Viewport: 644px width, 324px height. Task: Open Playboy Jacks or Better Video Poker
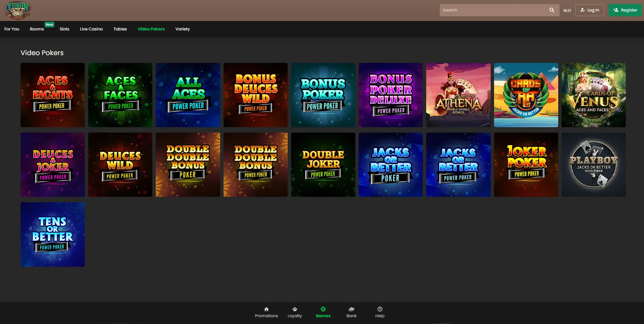[x=594, y=165]
